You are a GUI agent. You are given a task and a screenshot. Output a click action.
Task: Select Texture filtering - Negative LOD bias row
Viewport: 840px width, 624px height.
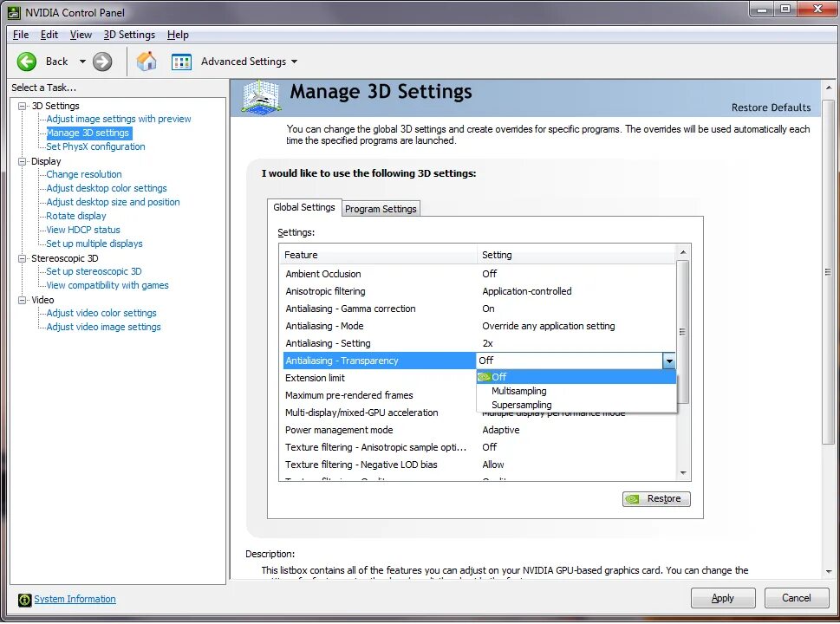(x=479, y=465)
